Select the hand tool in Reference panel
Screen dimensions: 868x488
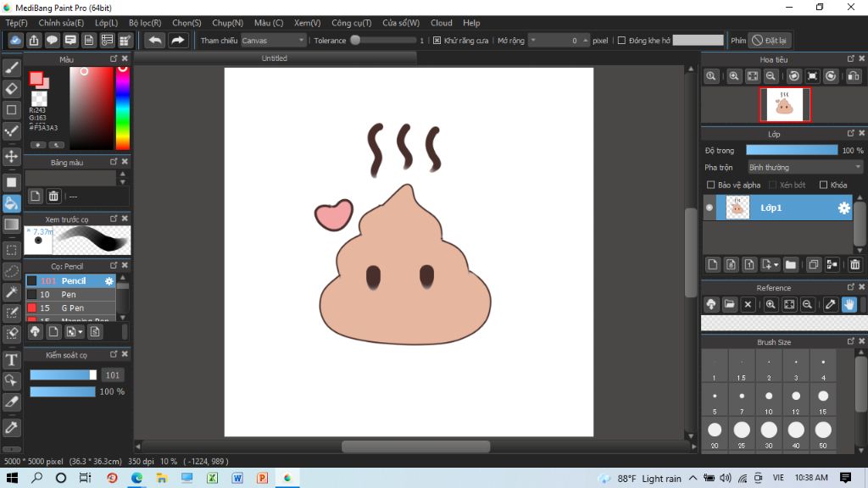(849, 305)
